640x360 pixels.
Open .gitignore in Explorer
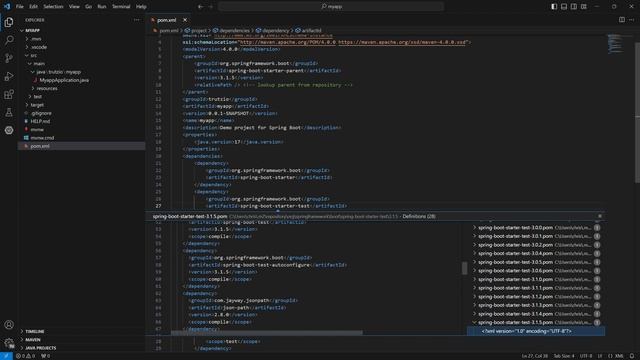click(x=41, y=113)
